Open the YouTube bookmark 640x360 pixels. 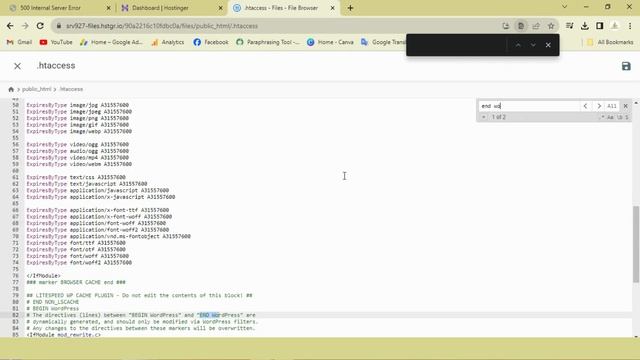[x=56, y=42]
